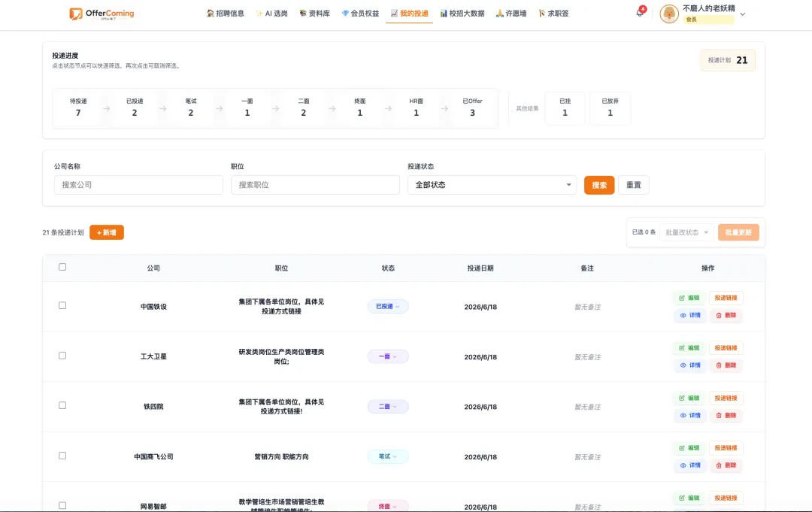
Task: Go to the 招聘信息 nav tab
Action: tap(226, 14)
